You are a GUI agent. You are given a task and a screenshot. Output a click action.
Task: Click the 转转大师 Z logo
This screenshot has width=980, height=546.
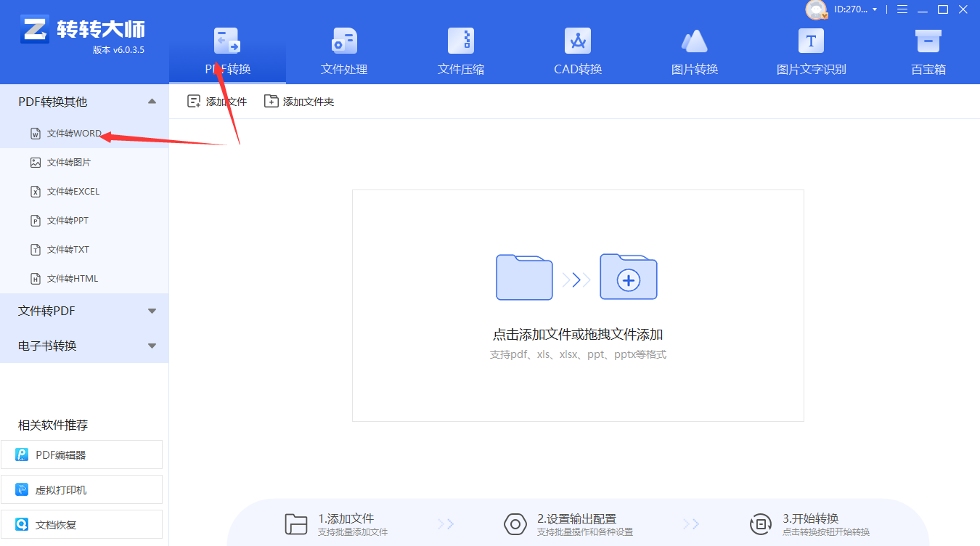[34, 29]
